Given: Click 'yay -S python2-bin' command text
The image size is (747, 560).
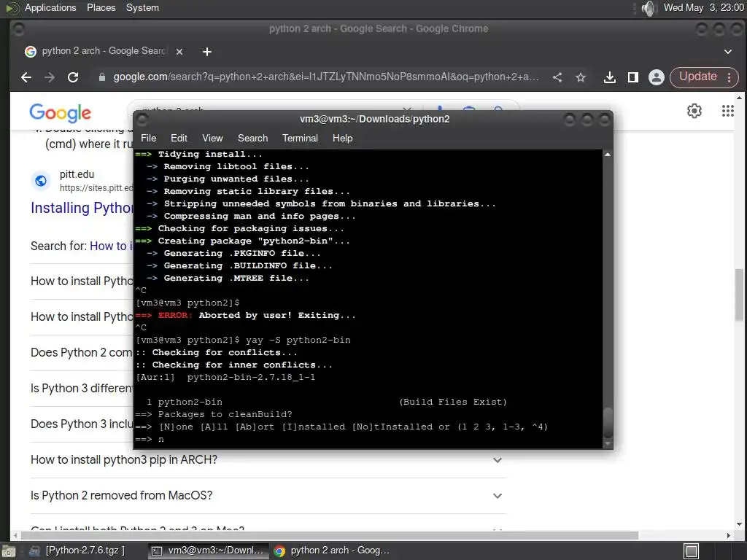Looking at the screenshot, I should [298, 340].
